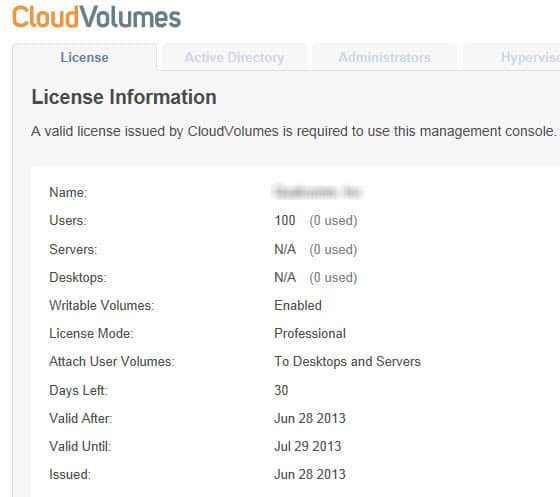Viewport: 560px width, 497px height.
Task: Click the blurred license name value
Action: pyautogui.click(x=318, y=192)
